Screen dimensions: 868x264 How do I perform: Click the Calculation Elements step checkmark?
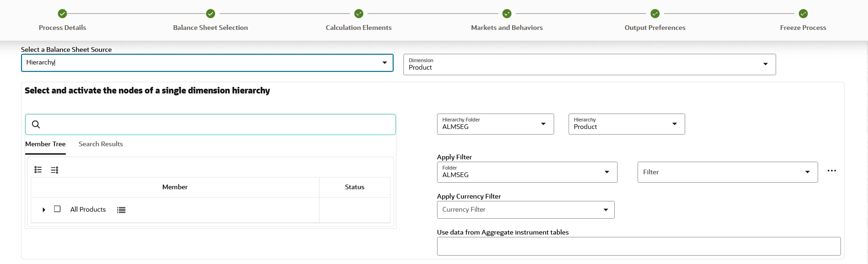pos(359,14)
